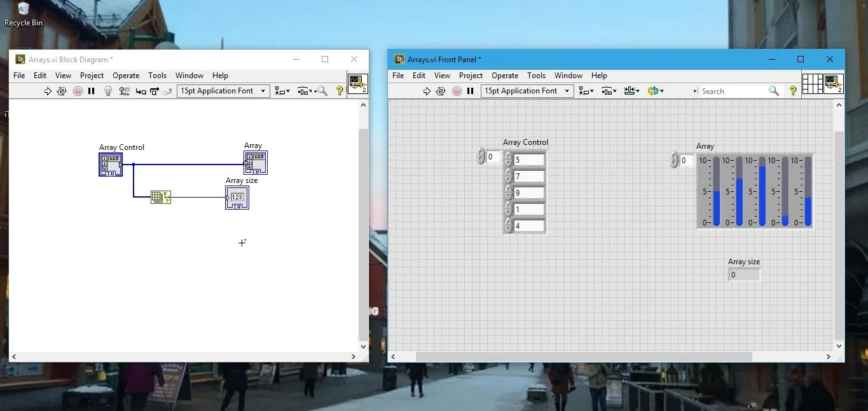The image size is (868, 411).
Task: Increment the Array Control index stepper
Action: click(x=480, y=153)
